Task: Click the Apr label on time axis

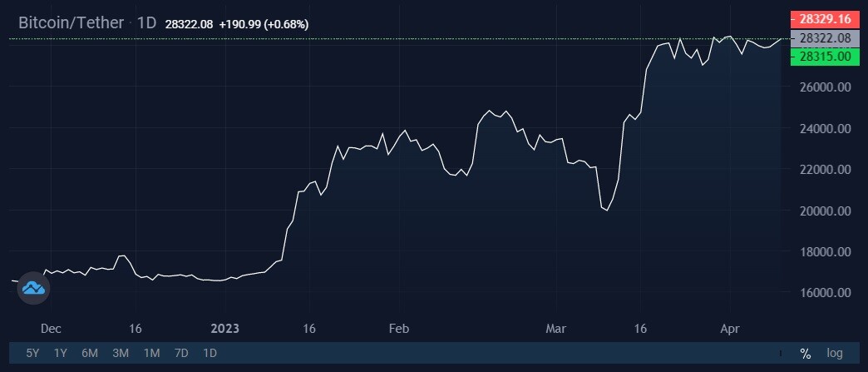Action: click(x=730, y=329)
